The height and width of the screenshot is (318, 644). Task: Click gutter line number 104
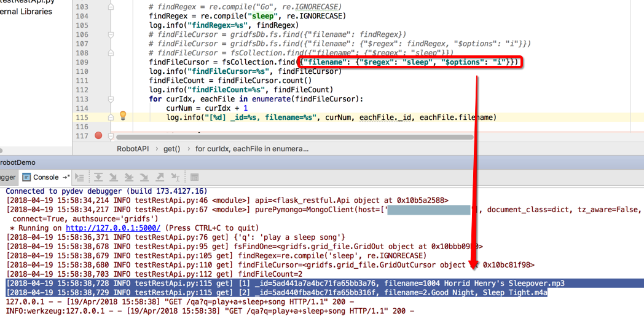tap(82, 16)
